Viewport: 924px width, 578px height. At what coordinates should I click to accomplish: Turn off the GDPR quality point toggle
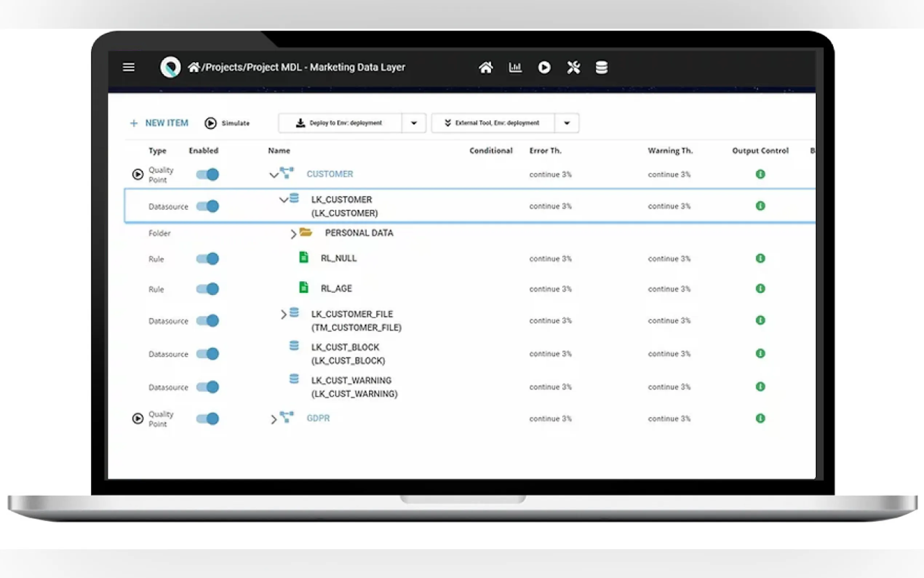[x=207, y=419]
